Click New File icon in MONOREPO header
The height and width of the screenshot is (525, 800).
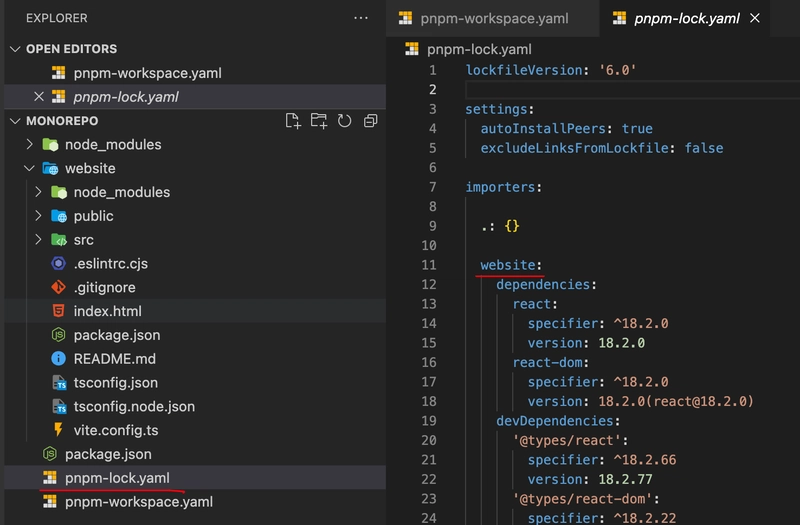tap(293, 121)
